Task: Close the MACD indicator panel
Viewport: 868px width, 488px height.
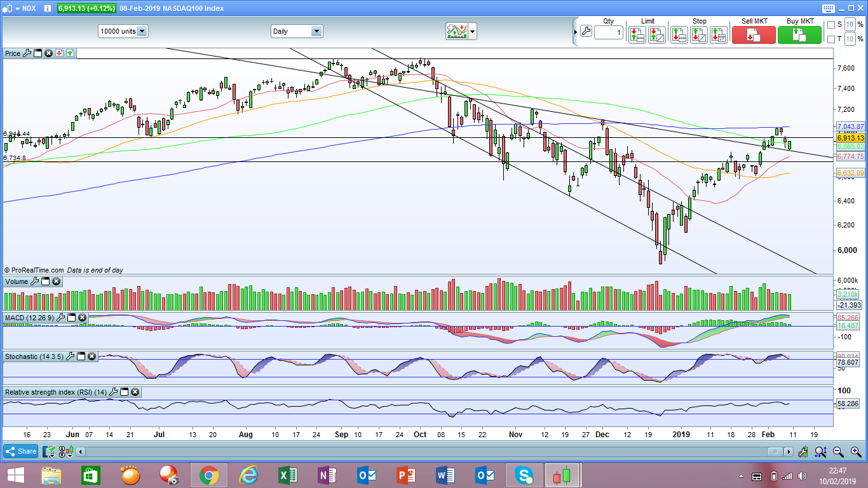Action: click(83, 317)
